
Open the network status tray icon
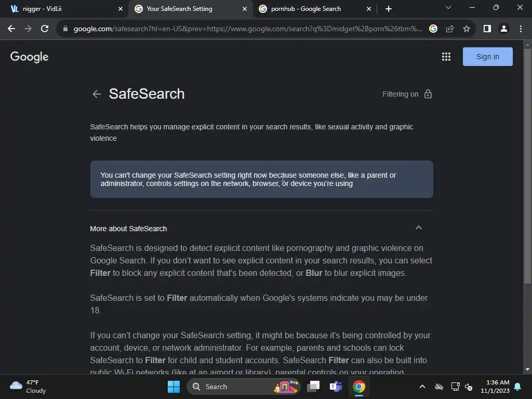click(455, 387)
